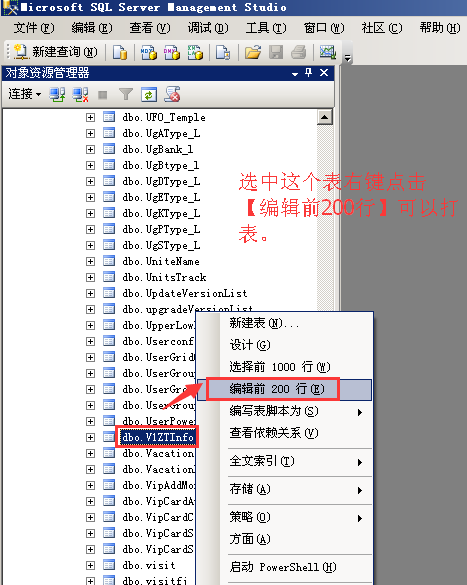Click the Print icon in toolbar
The image size is (467, 585).
[298, 52]
